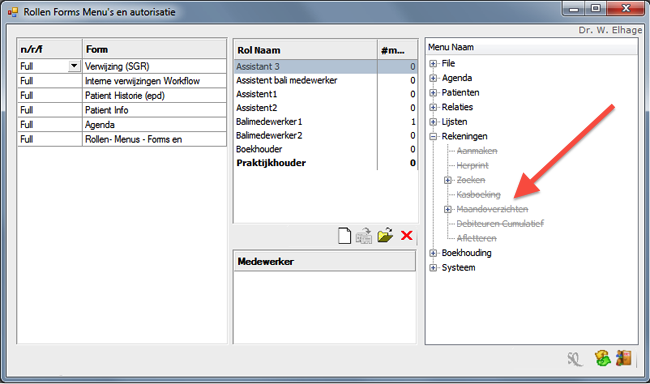Select the Debiteuren Cumulatief menu item

[x=500, y=224]
